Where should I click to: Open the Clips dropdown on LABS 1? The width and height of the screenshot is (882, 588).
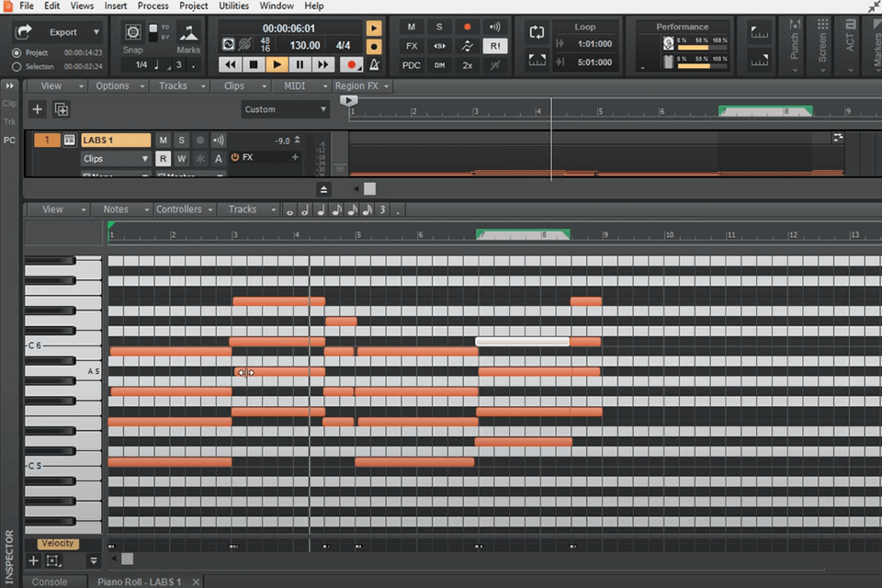(115, 158)
